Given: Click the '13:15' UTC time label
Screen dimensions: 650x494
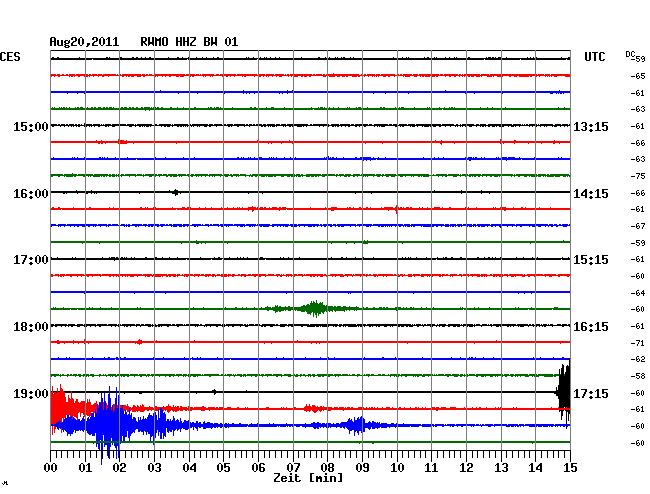Looking at the screenshot, I should click(591, 126).
